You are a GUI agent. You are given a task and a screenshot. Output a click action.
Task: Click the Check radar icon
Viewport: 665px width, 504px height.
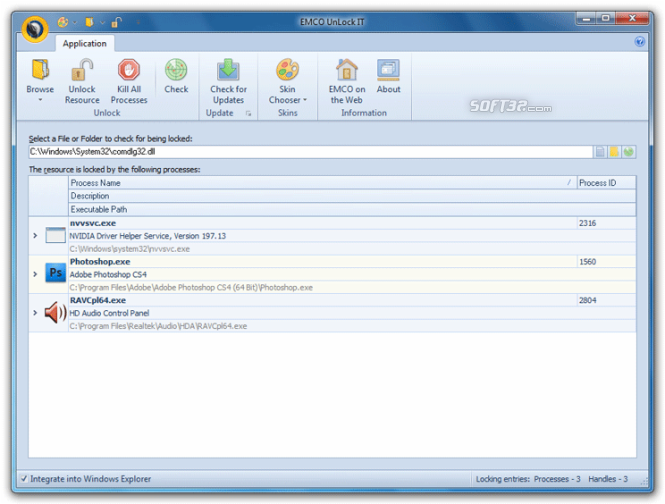[x=176, y=70]
